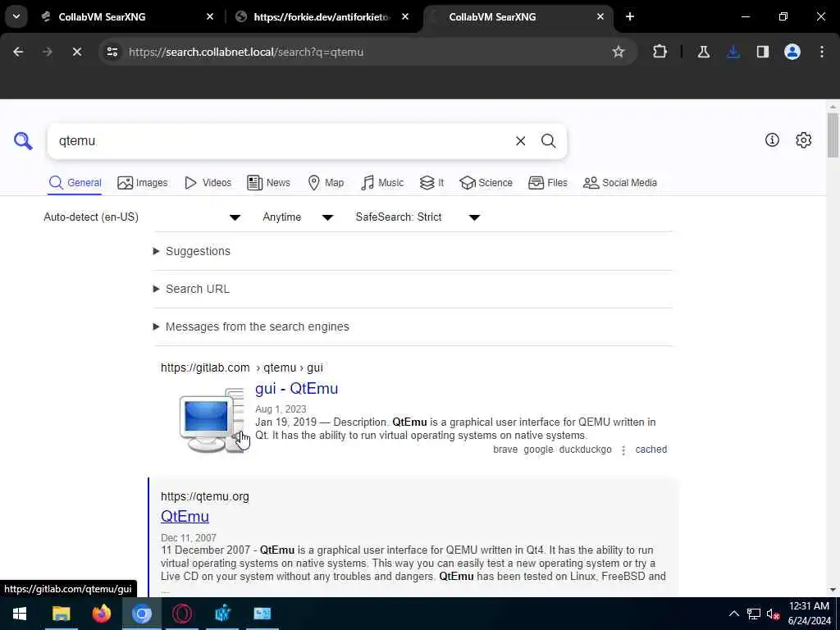This screenshot has height=630, width=840.
Task: Open the QtEmu qtemu.org result link
Action: tap(185, 517)
